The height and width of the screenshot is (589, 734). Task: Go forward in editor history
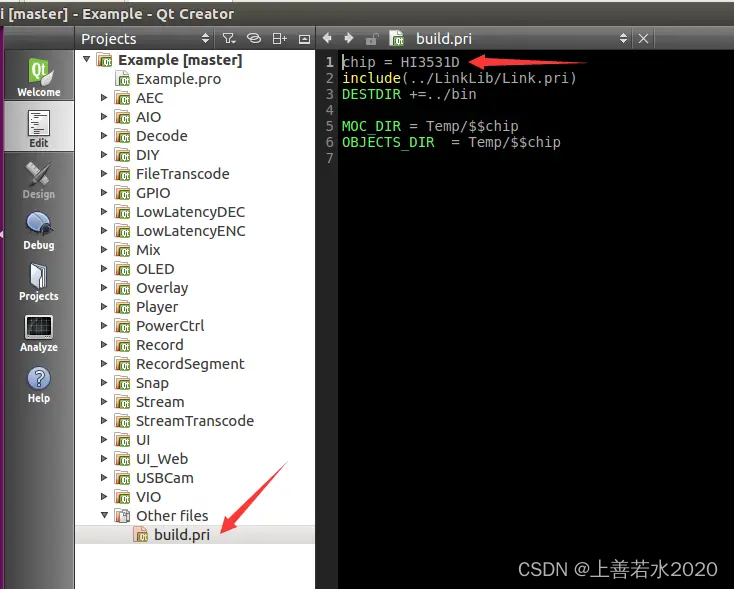click(349, 38)
